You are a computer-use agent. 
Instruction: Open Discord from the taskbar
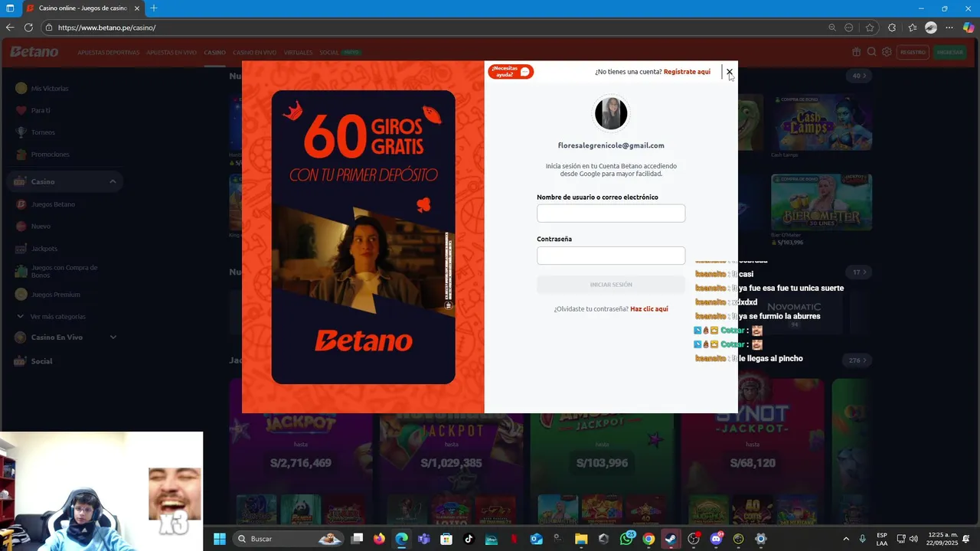pyautogui.click(x=716, y=539)
